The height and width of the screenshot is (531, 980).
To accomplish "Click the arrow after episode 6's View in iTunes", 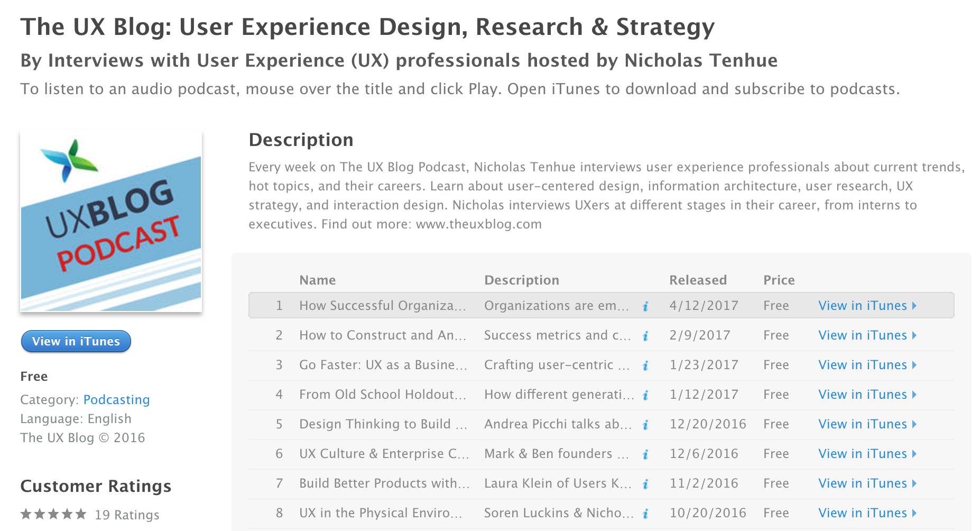I will 916,454.
